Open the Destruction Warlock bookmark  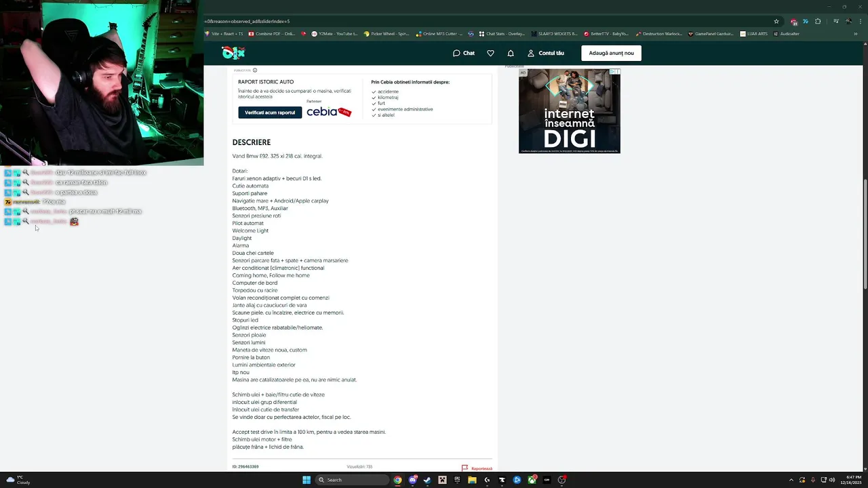tap(658, 33)
